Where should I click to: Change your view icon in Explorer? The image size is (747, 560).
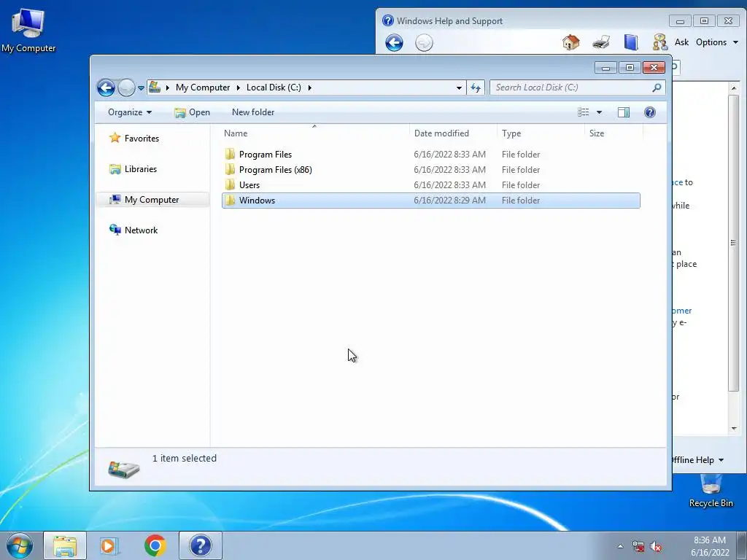pos(583,112)
